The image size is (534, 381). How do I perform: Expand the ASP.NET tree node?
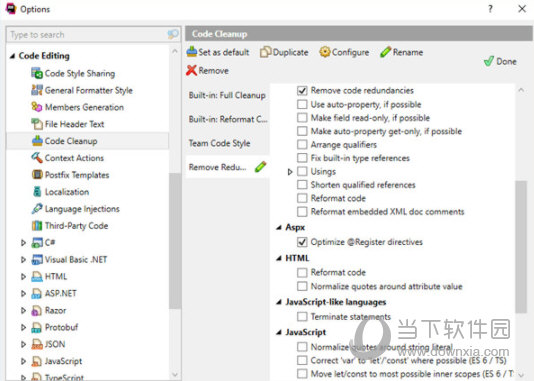(x=23, y=293)
